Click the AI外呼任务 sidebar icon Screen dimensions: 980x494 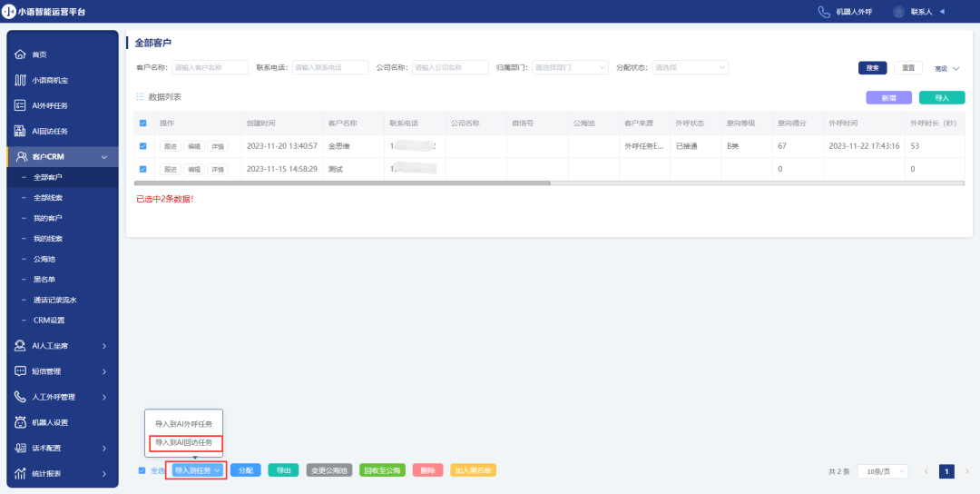point(20,105)
